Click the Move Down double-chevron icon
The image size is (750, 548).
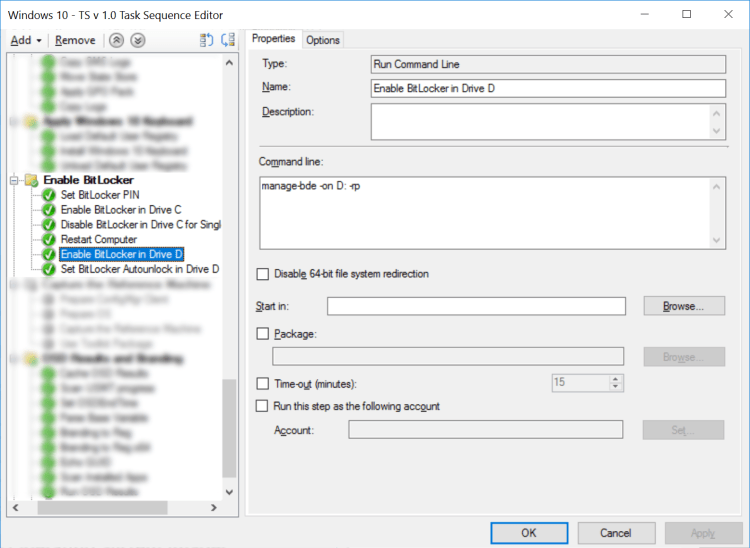coord(138,40)
